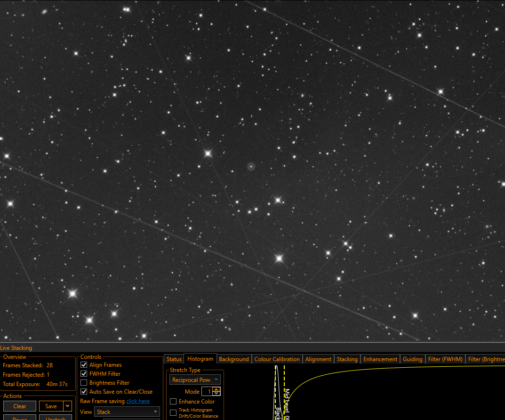Open the Guiding tab
Screen dimensions: 505x420
[413, 359]
